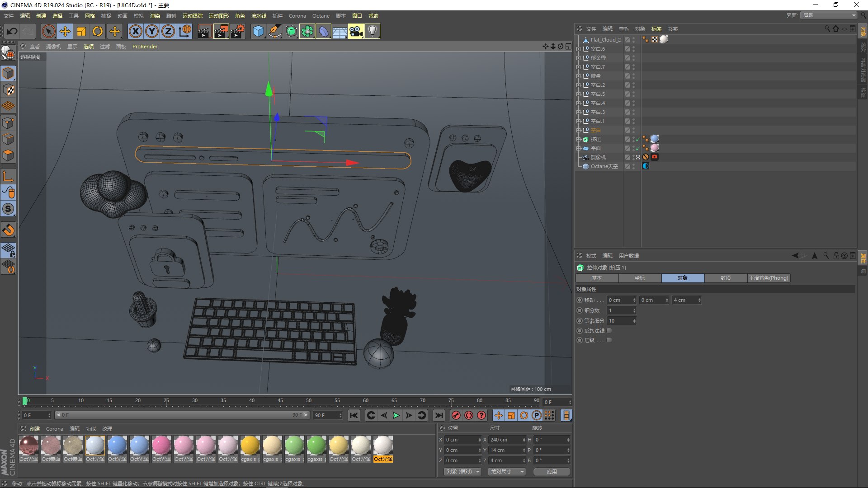Image resolution: width=868 pixels, height=488 pixels.
Task: Open the 运动图形 menu
Action: point(218,16)
